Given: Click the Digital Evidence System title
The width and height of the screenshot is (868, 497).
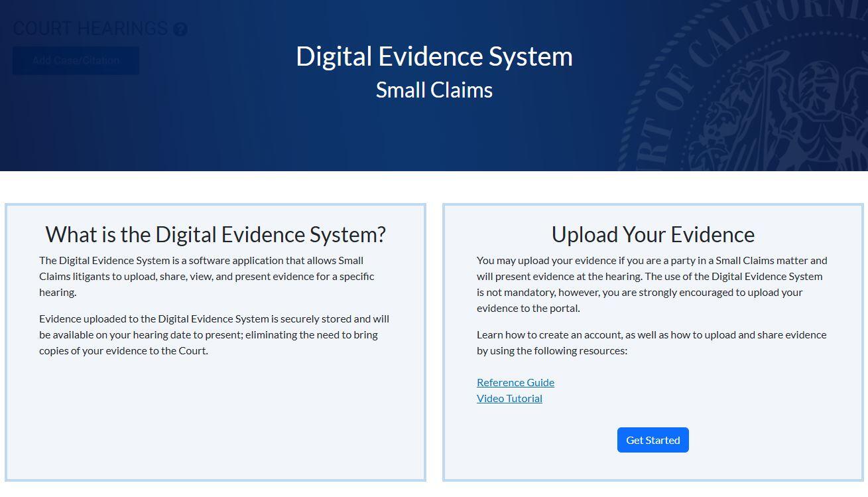Looking at the screenshot, I should click(434, 56).
